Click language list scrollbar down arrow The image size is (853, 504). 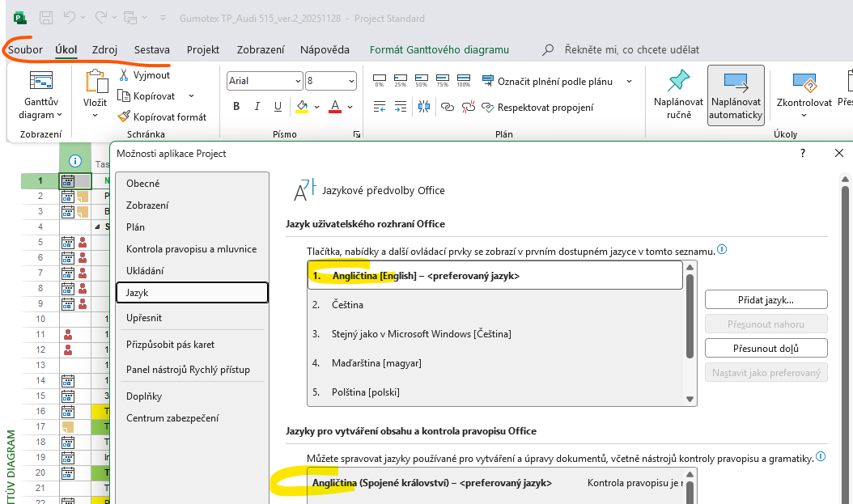690,399
